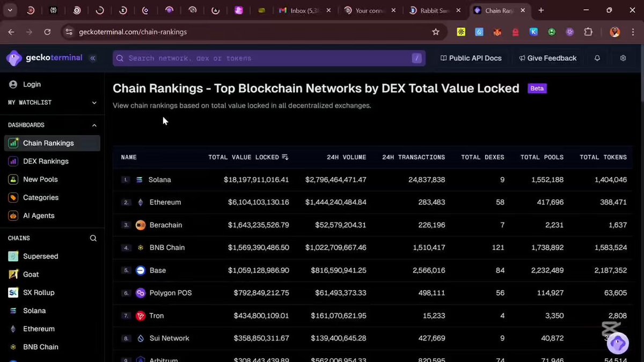Click the Login user icon
The height and width of the screenshot is (362, 644).
click(x=13, y=84)
